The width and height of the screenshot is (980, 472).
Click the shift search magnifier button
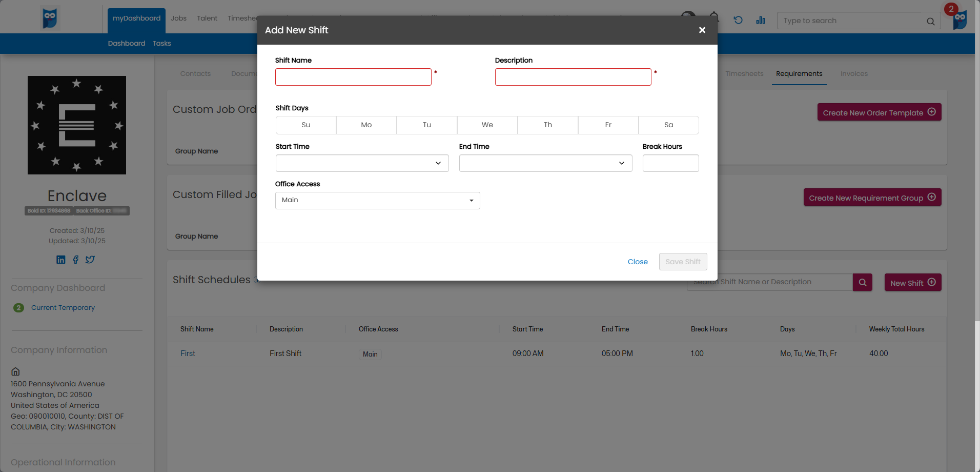tap(863, 282)
